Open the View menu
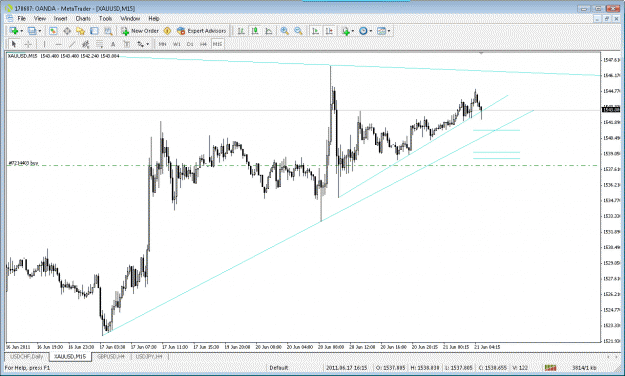 [40, 18]
